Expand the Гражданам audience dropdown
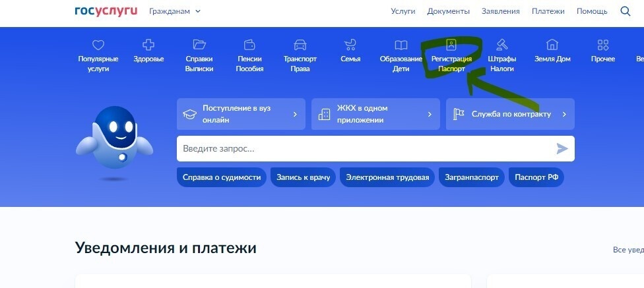The image size is (644, 288). point(175,11)
